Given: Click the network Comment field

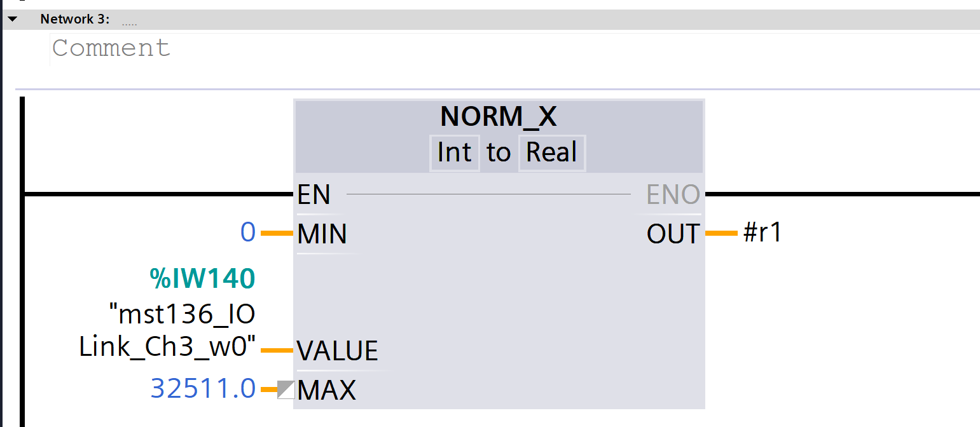Looking at the screenshot, I should click(x=111, y=48).
